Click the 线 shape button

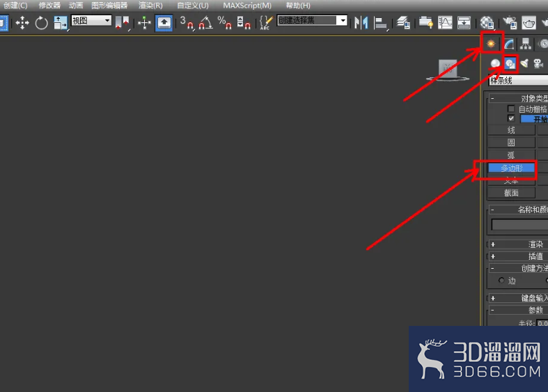(x=511, y=130)
